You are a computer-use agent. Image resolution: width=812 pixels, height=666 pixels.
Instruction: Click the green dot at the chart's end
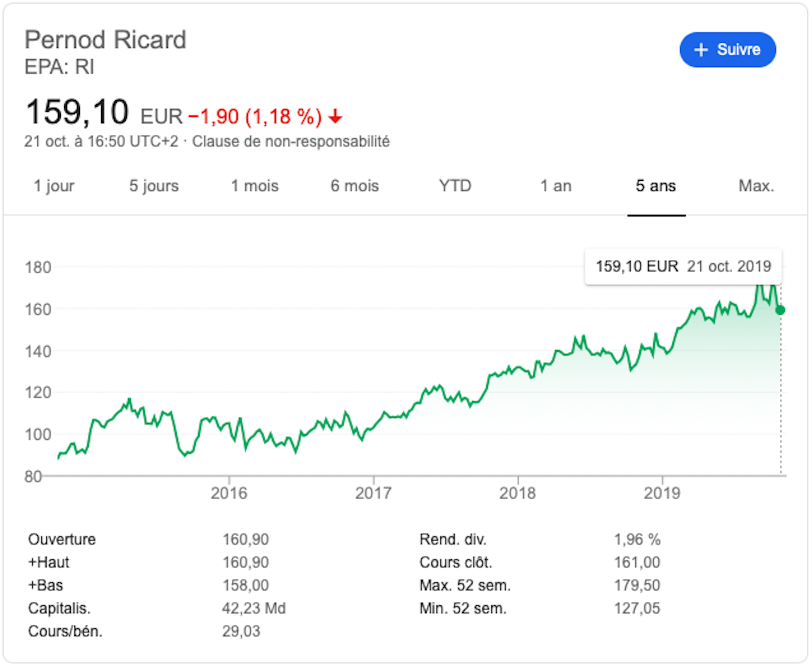[x=780, y=310]
